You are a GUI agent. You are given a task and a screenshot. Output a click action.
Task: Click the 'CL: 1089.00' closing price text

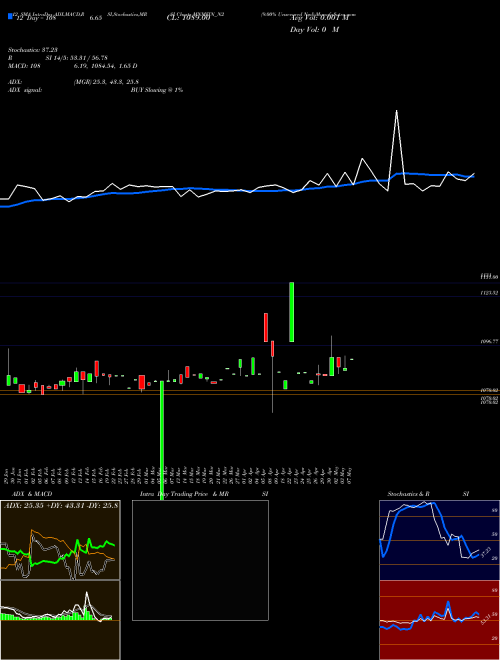pos(188,19)
